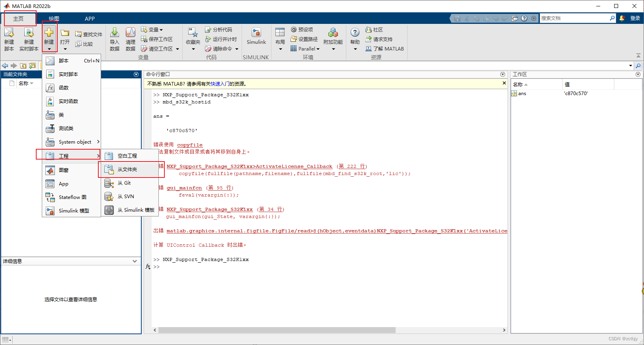The height and width of the screenshot is (345, 644).
Task: Click the 打开 (Open) folder icon
Action: [x=65, y=33]
